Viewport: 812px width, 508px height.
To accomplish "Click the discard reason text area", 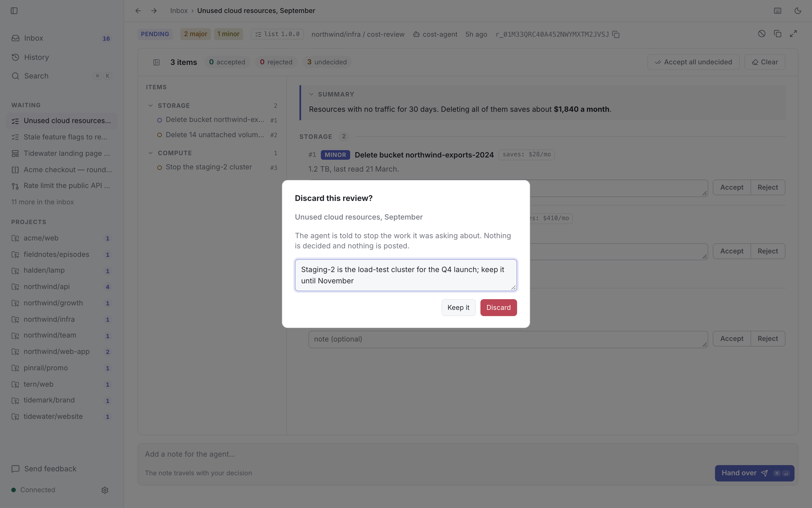I will coord(406,275).
